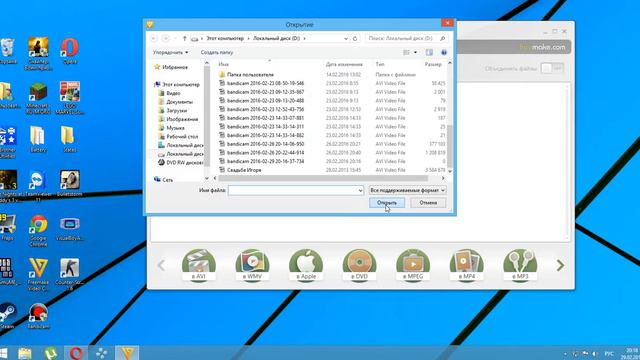
Task: Open the TeamViewer desktop shortcut
Action: (38, 186)
